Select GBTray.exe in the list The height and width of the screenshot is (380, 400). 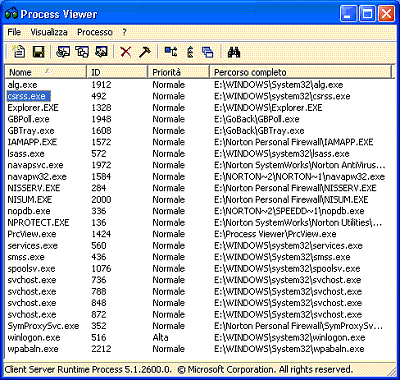coord(31,131)
